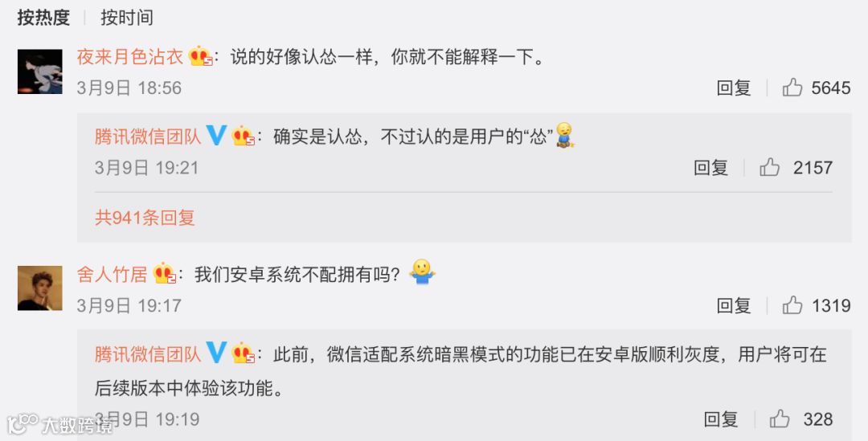Viewport: 868px width, 441px height.
Task: Reply to Tencent's 19:21 response
Action: click(710, 168)
